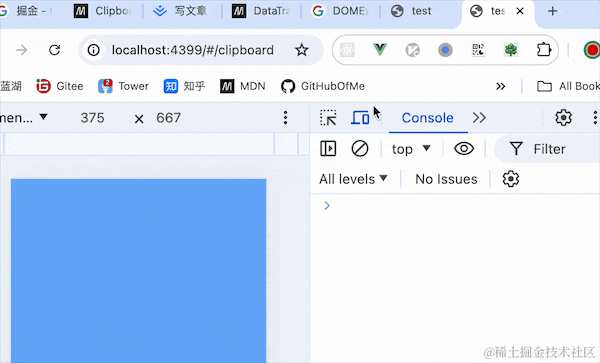Click the red record button icon
The image size is (600, 363).
click(592, 50)
